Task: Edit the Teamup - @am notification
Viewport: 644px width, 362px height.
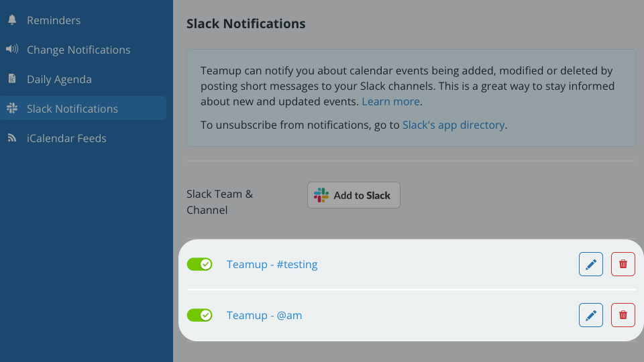Action: pos(590,315)
